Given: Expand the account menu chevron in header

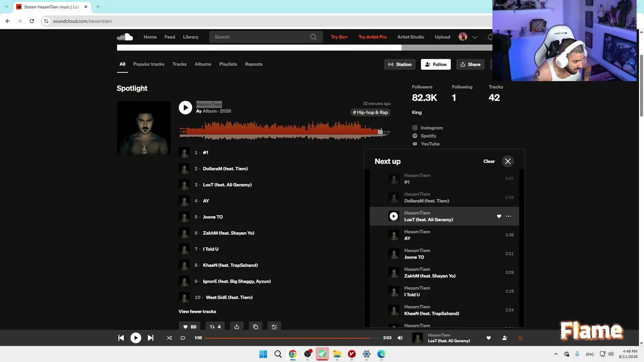Looking at the screenshot, I should coord(474,37).
